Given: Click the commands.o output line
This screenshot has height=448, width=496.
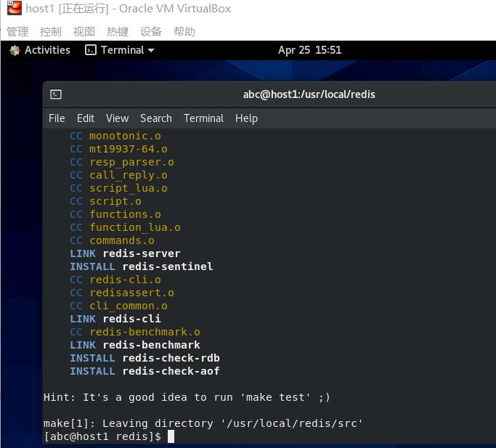Looking at the screenshot, I should tap(113, 240).
